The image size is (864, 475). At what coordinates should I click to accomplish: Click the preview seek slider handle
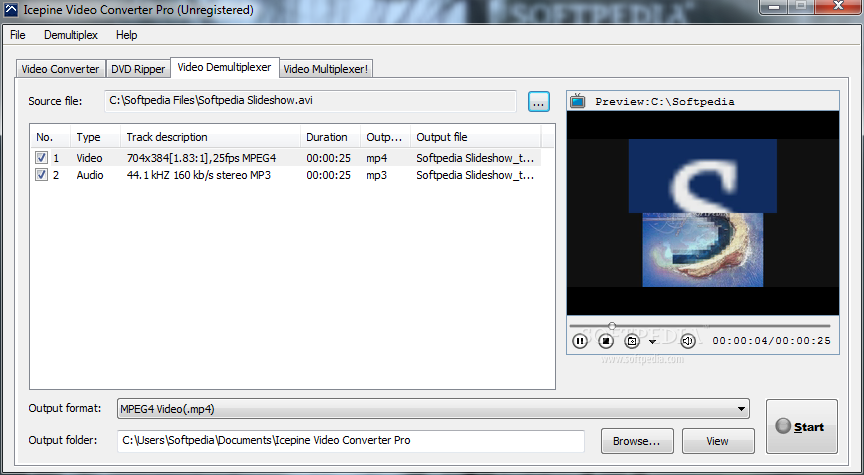[612, 326]
